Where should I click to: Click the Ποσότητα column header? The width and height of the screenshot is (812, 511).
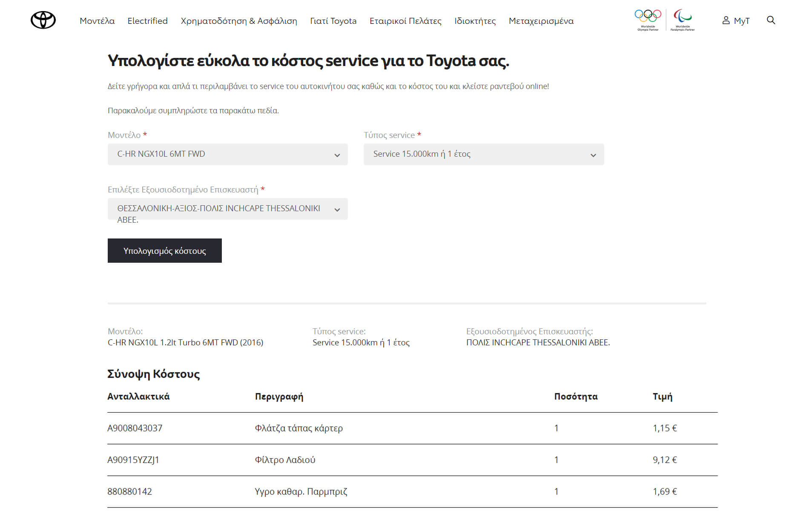[576, 396]
